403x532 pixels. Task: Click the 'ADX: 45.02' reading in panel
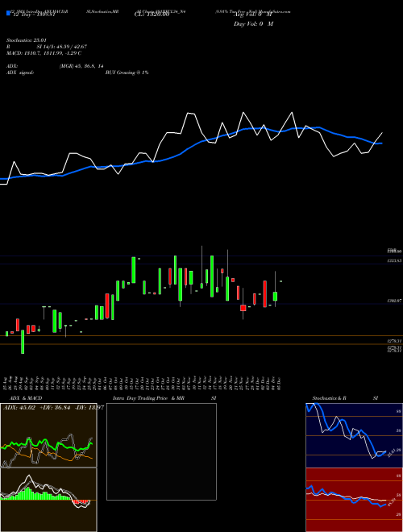click(19, 408)
